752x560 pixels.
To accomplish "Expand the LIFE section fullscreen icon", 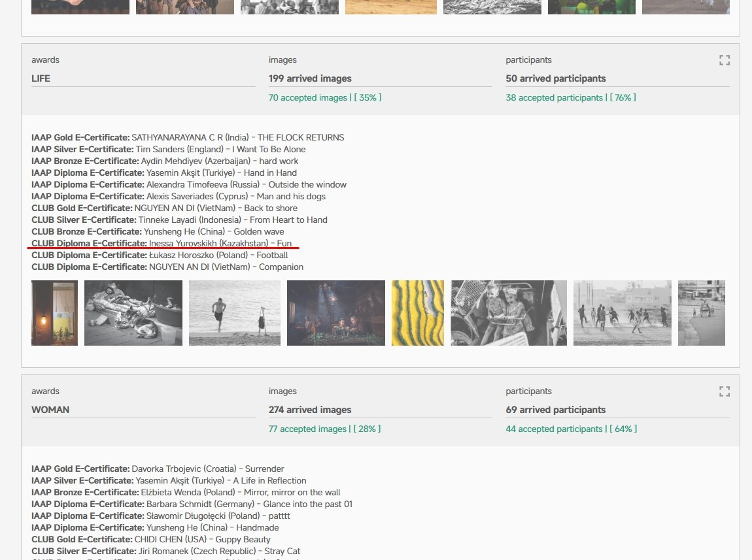I will point(724,60).
